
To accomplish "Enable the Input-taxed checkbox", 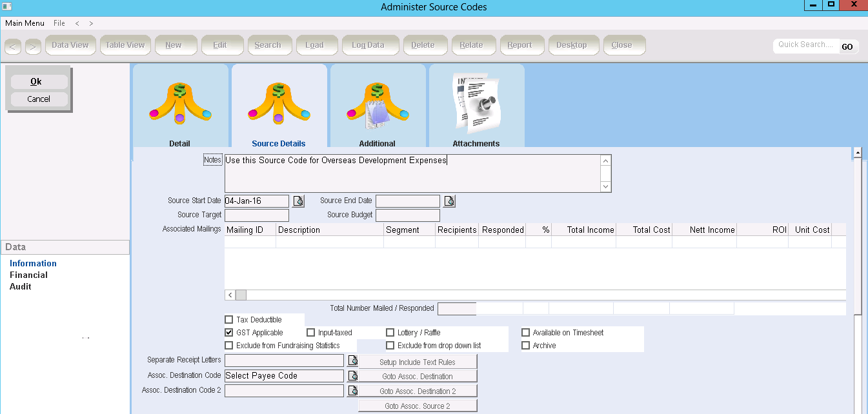I will [x=311, y=333].
